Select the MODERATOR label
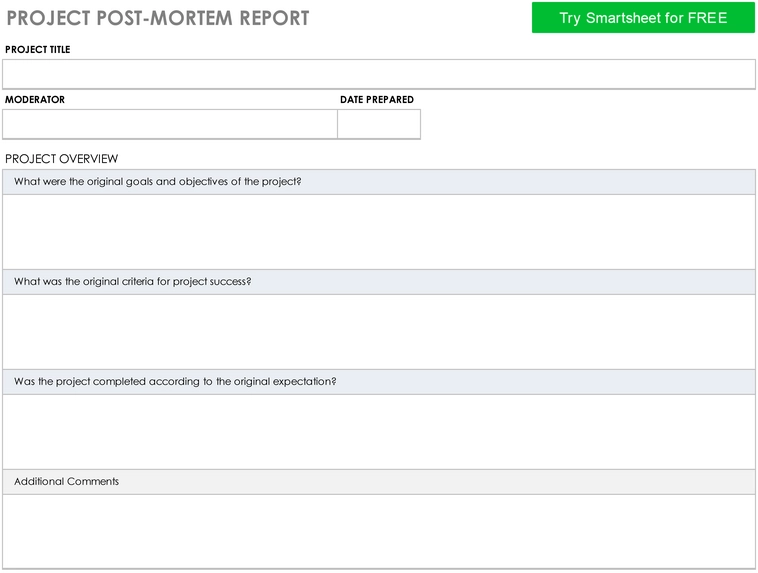758x573 pixels. point(35,100)
